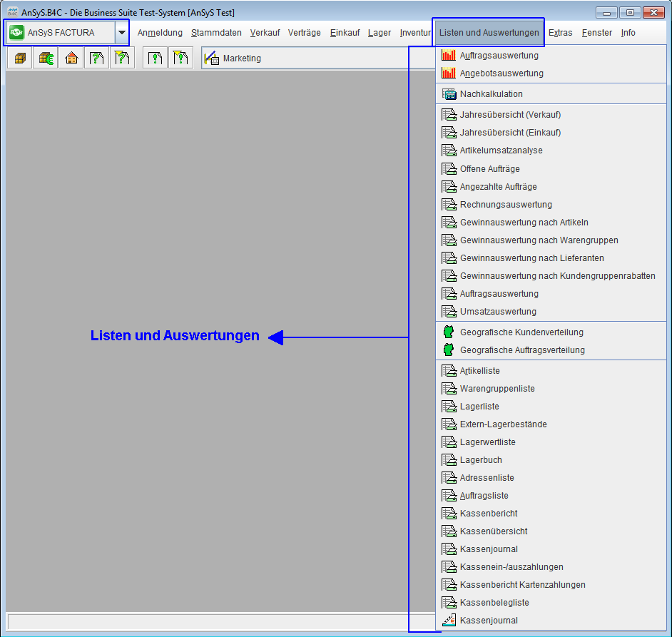Click the AnSyS FACTURA module selector
Screen dimensions: 672x637
click(x=61, y=33)
